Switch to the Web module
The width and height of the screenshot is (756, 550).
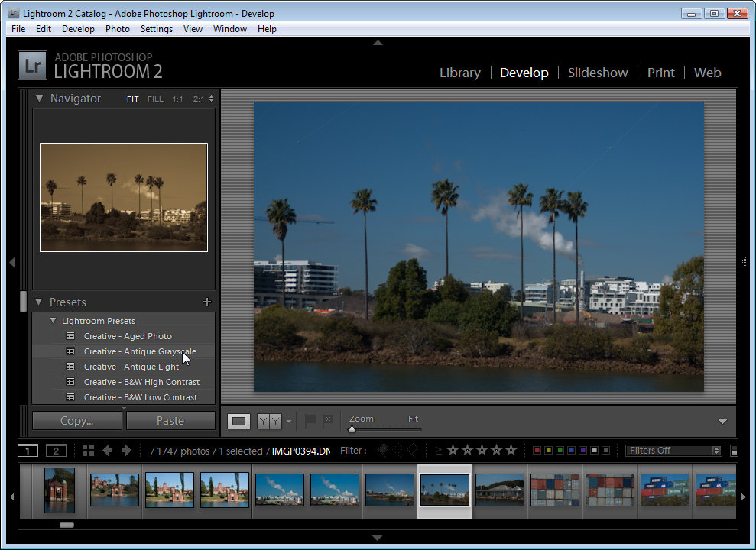point(707,73)
